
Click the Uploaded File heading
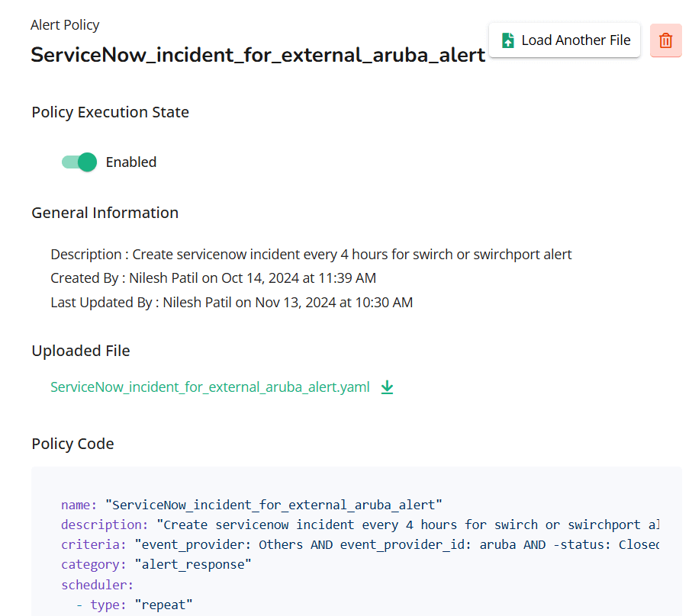(80, 351)
